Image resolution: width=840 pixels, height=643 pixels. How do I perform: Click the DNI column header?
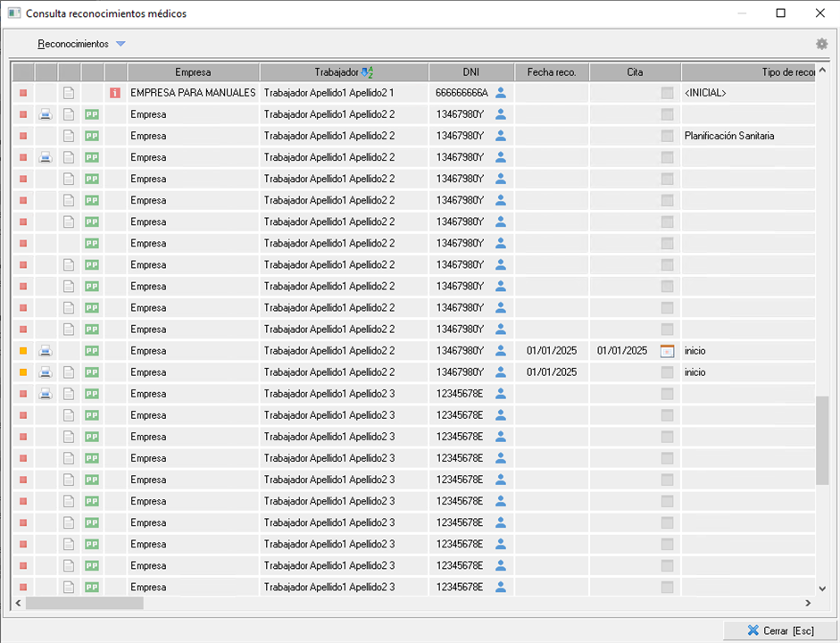(x=470, y=72)
